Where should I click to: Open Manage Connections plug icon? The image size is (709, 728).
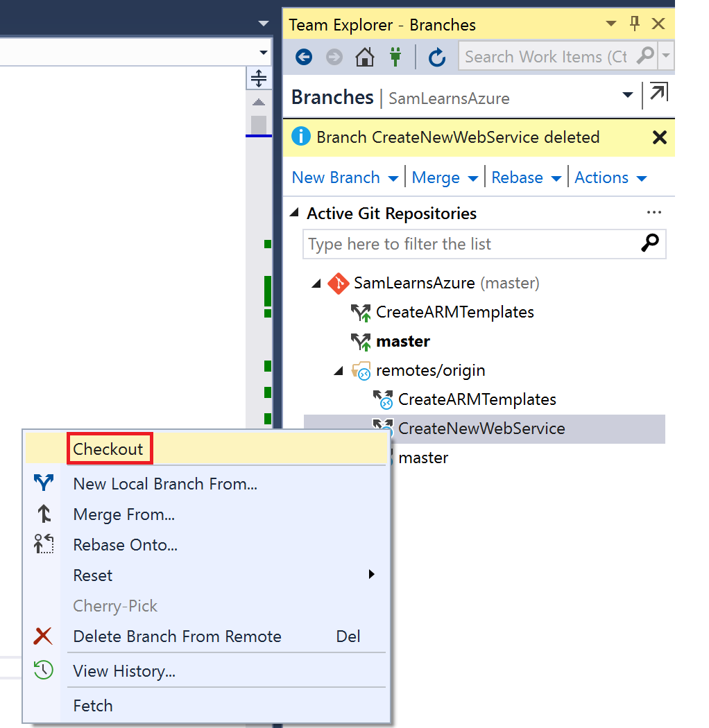point(395,57)
